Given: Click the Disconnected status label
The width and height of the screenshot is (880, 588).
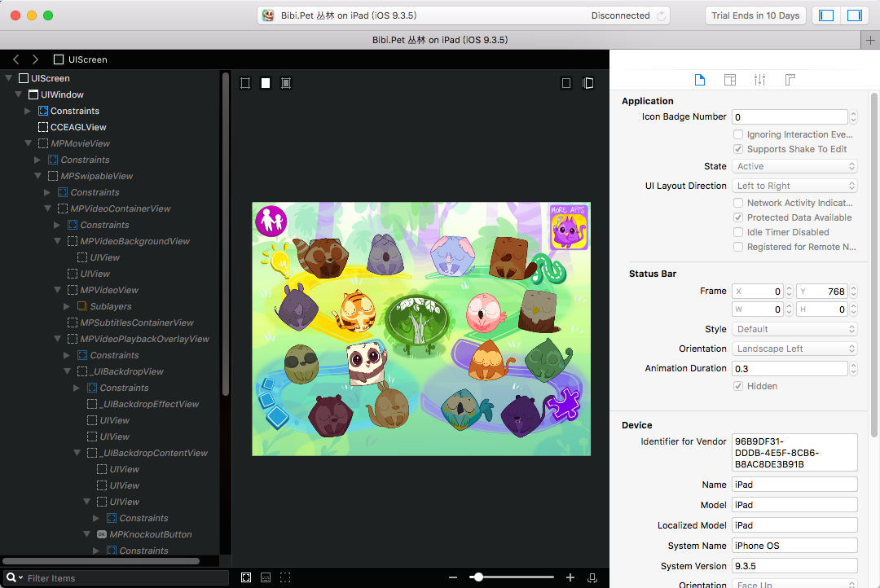Looking at the screenshot, I should (x=620, y=15).
